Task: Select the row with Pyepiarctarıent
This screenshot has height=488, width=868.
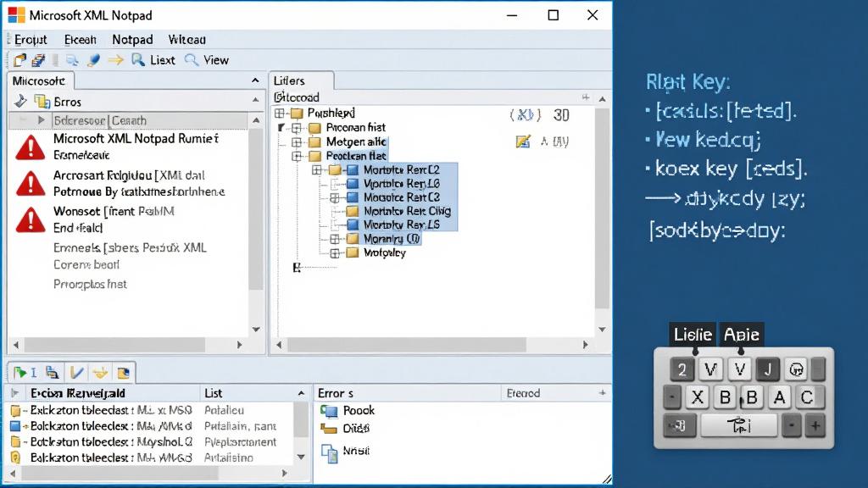Action: pyautogui.click(x=149, y=442)
